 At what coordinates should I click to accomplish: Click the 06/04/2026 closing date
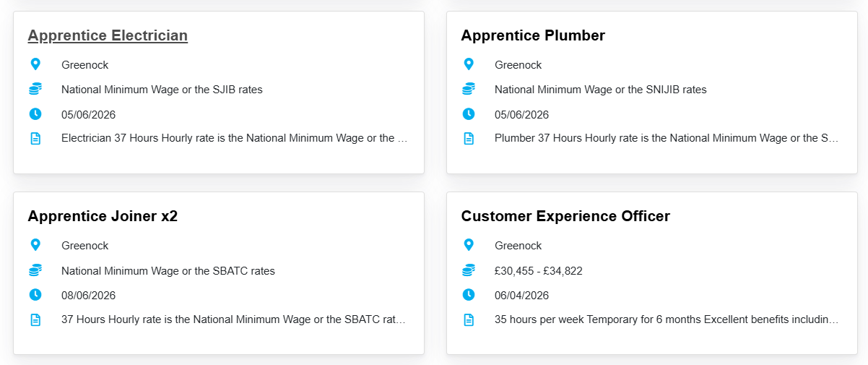coord(521,295)
